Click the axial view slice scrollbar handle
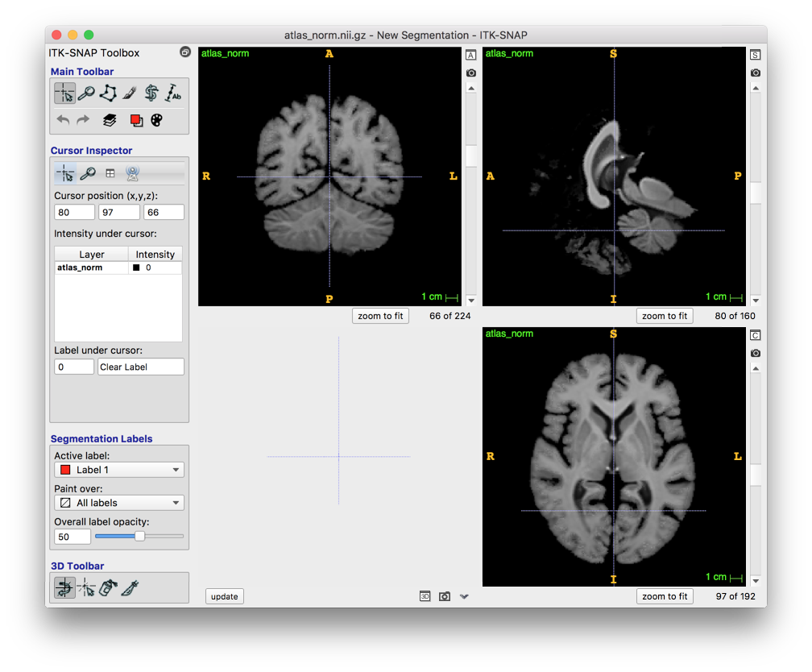This screenshot has width=812, height=672. (x=471, y=156)
